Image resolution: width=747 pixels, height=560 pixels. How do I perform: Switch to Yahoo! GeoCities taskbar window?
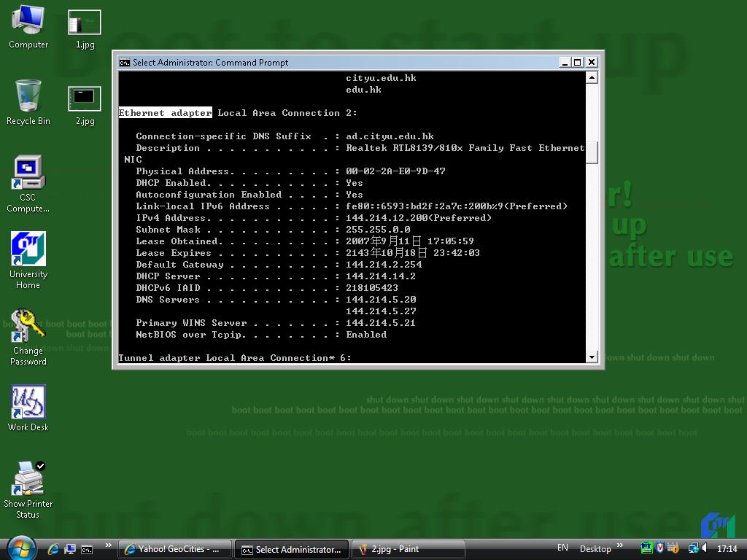tap(175, 549)
